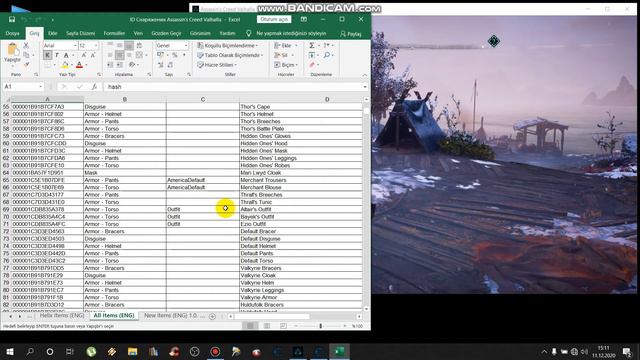Click the Sil delete cells button
This screenshot has height=360, width=640.
click(x=284, y=55)
